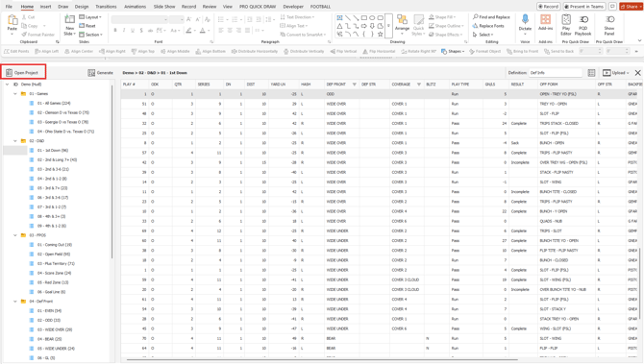Select 02 - 2nd & Long 7+ in tree
Screen dimensions: 644x364
pos(57,159)
